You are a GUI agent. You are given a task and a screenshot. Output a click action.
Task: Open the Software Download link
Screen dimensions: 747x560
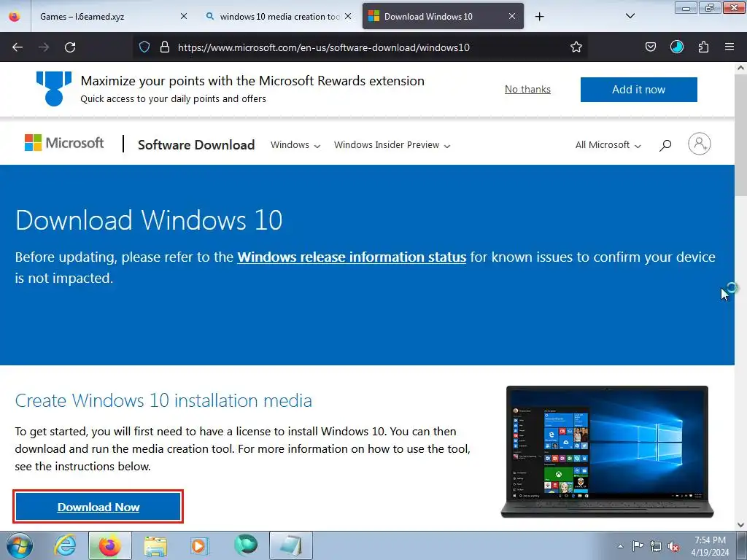pyautogui.click(x=196, y=145)
